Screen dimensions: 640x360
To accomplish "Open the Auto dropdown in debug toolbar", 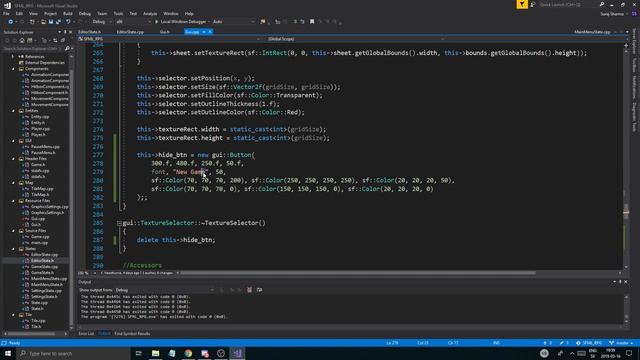I will pos(233,22).
